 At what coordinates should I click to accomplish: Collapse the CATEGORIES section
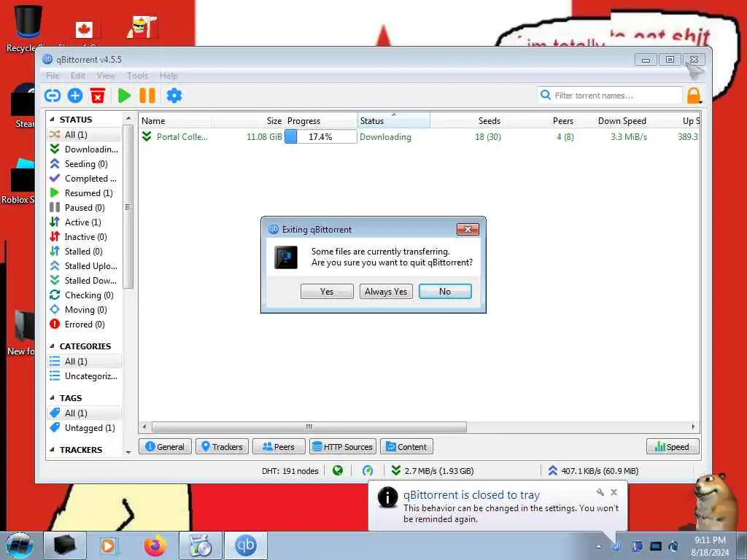click(x=52, y=346)
